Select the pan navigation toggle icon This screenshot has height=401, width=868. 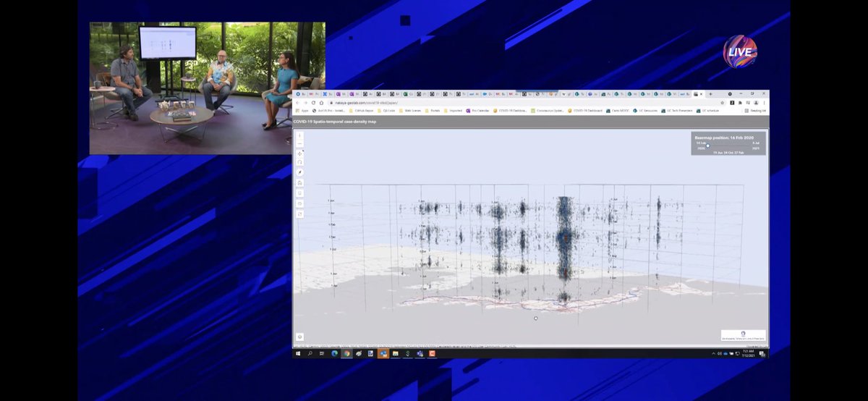point(300,153)
